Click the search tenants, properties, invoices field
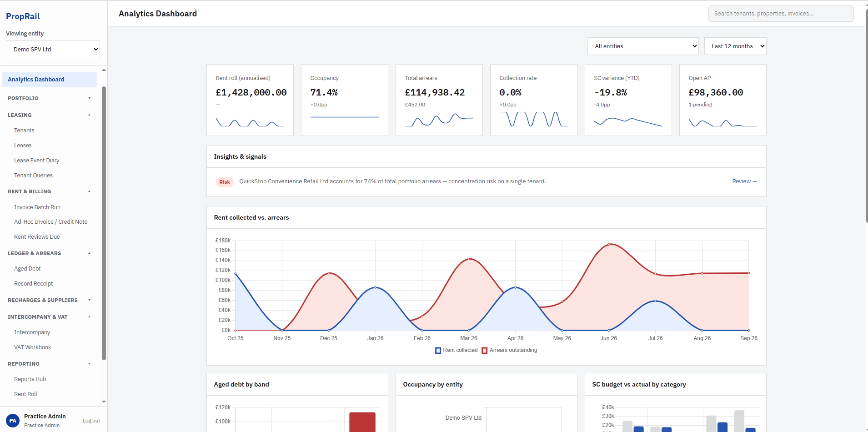 (781, 14)
